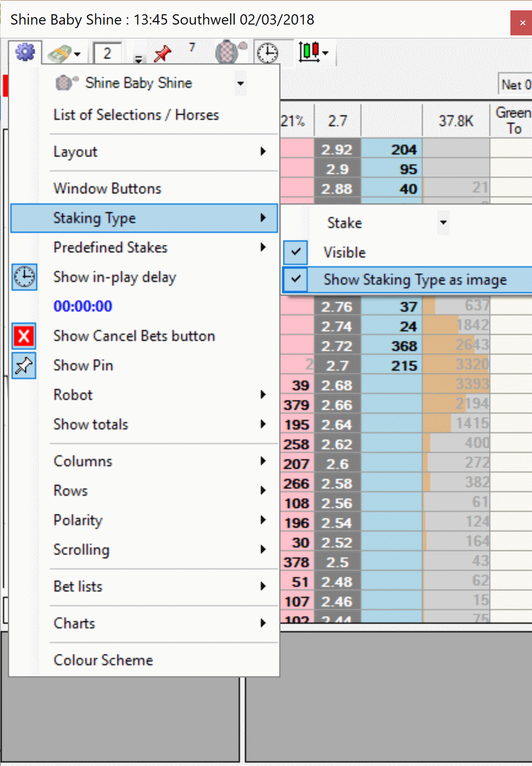This screenshot has height=766, width=532.
Task: Select Colour Scheme menu entry
Action: 103,660
